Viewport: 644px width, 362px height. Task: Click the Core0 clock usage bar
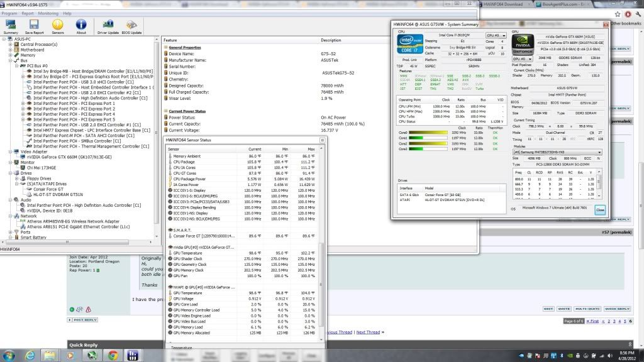pyautogui.click(x=428, y=133)
